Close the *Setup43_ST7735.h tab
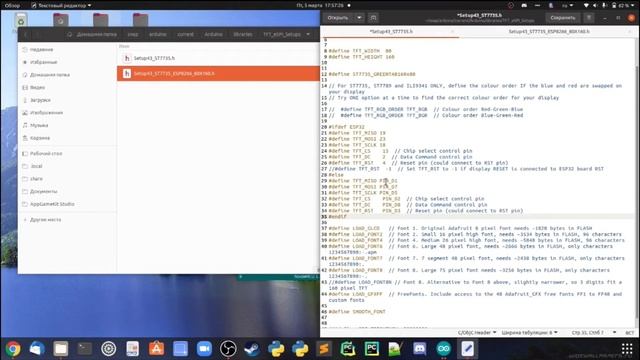 [x=452, y=31]
